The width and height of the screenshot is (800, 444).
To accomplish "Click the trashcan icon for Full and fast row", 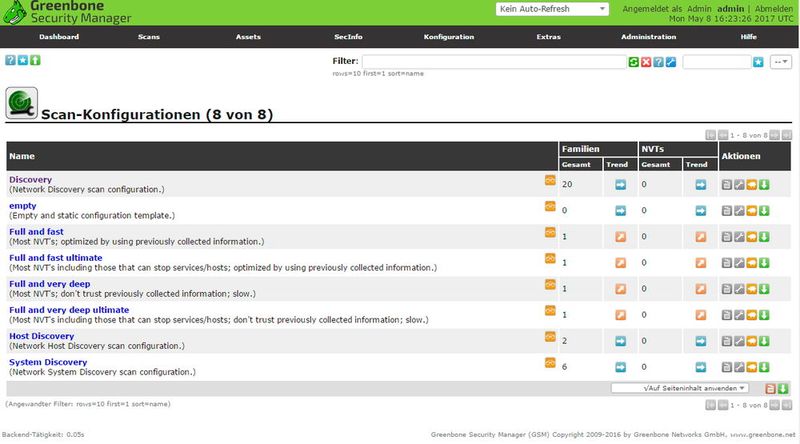I will (x=727, y=235).
